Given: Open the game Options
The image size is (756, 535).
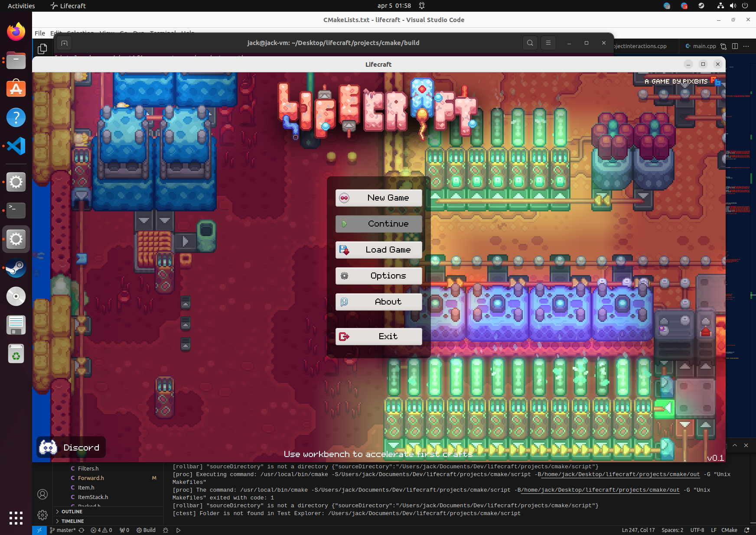Looking at the screenshot, I should [378, 276].
